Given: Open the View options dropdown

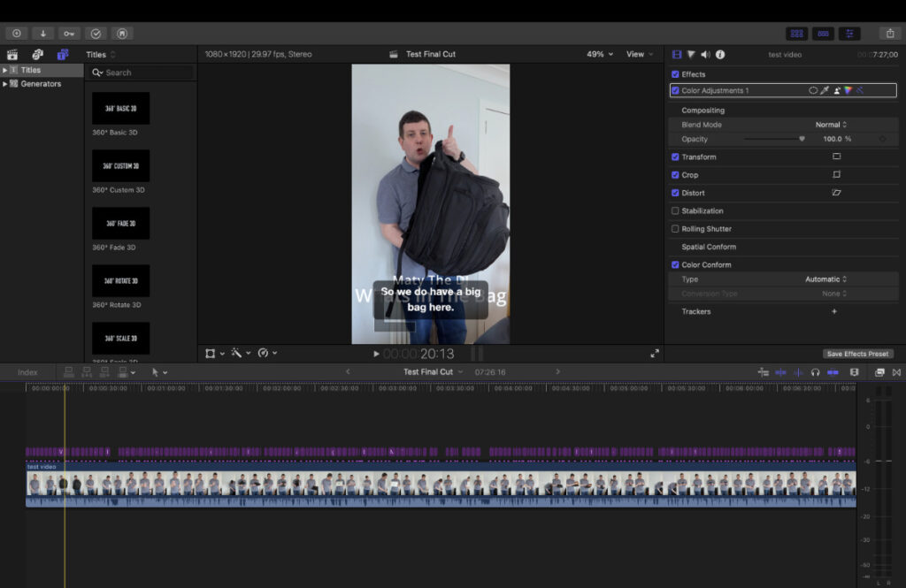Looking at the screenshot, I should (640, 54).
